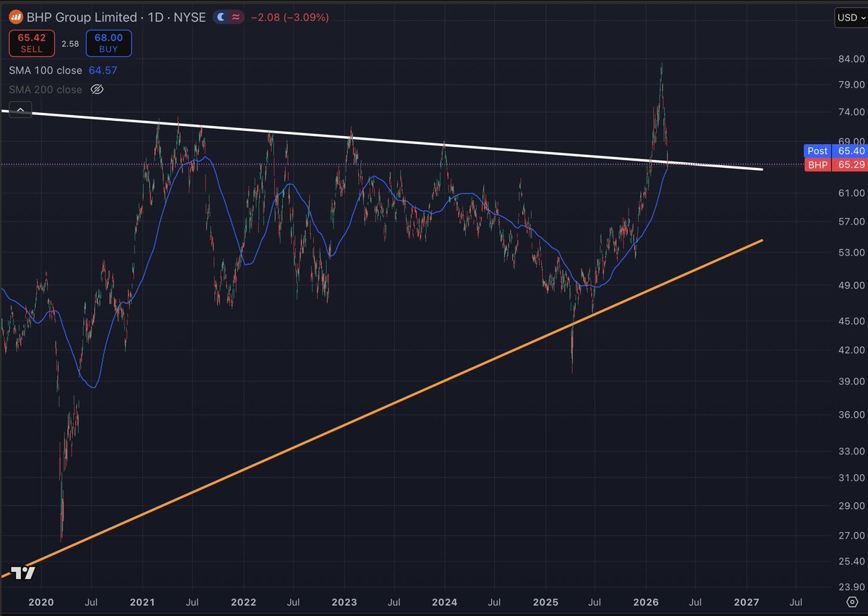Click the BHP 65.29 price label
The height and width of the screenshot is (616, 868).
point(835,165)
